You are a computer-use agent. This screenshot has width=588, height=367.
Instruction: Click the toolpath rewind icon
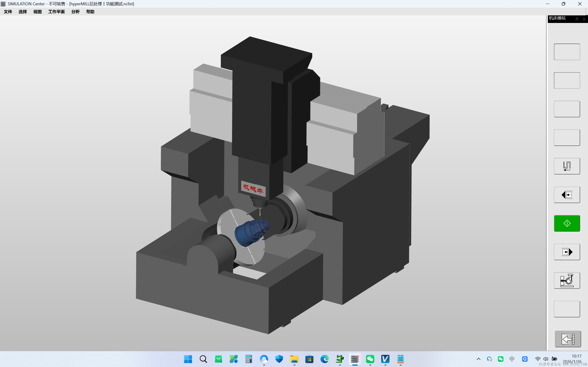tap(567, 166)
